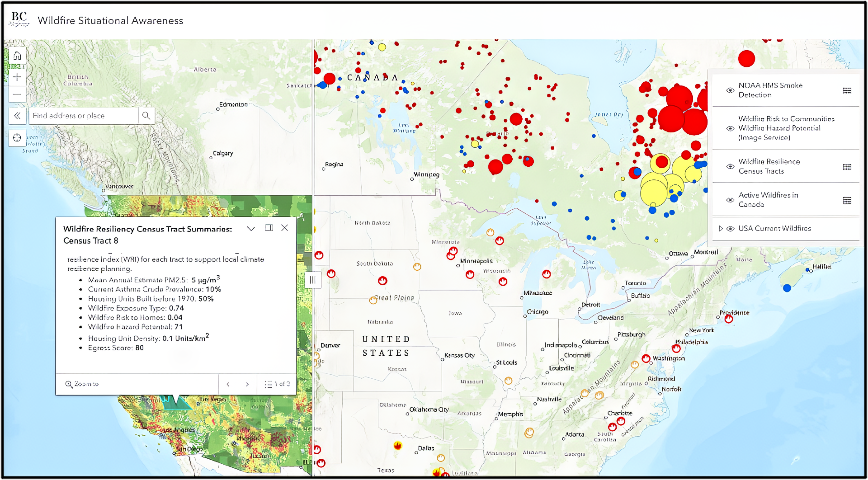
Task: Toggle visibility of USA Current Wildfires
Action: pyautogui.click(x=730, y=228)
